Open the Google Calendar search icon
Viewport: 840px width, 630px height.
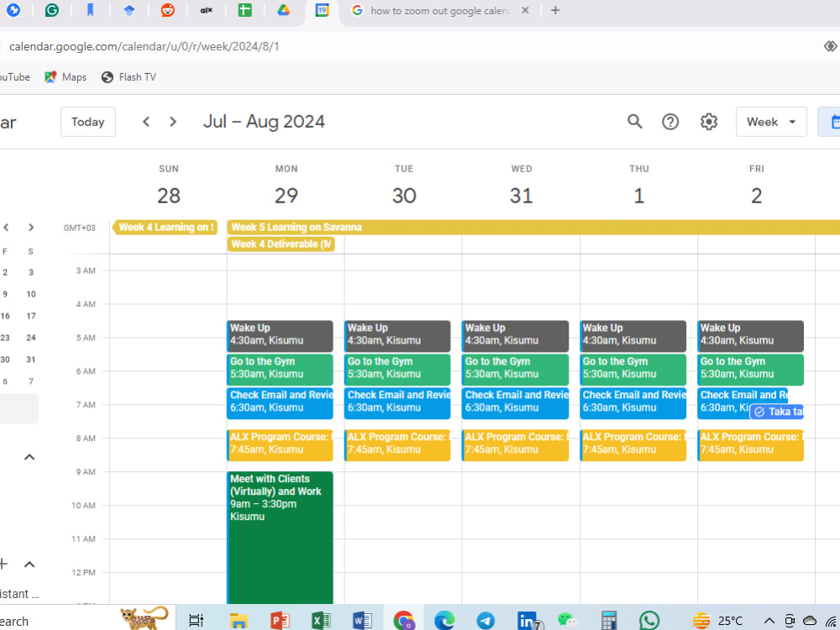click(635, 122)
